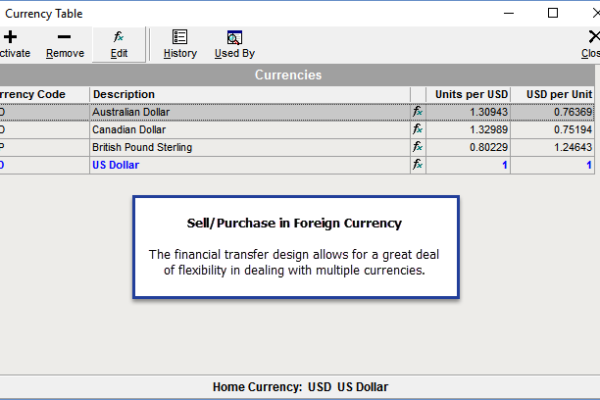
Task: Minimize the Currency Table window
Action: [509, 13]
